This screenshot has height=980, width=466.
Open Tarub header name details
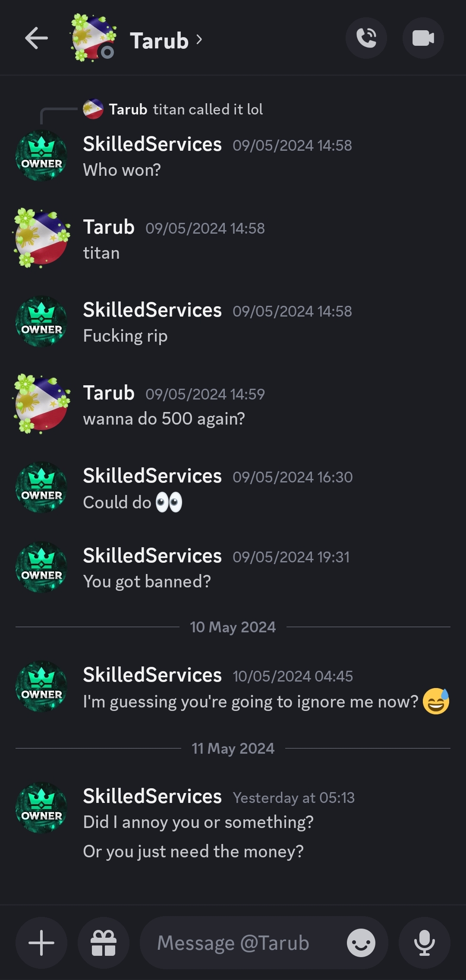[159, 41]
